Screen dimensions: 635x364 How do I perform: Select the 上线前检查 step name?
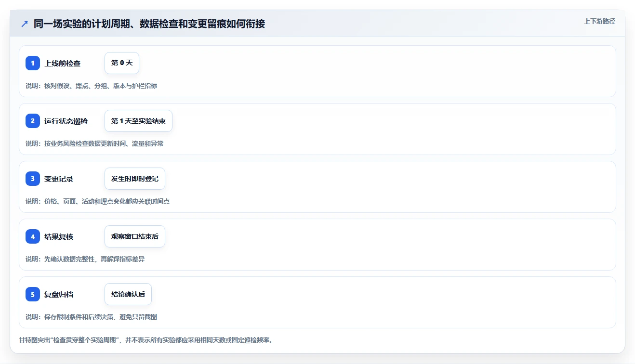pos(63,64)
